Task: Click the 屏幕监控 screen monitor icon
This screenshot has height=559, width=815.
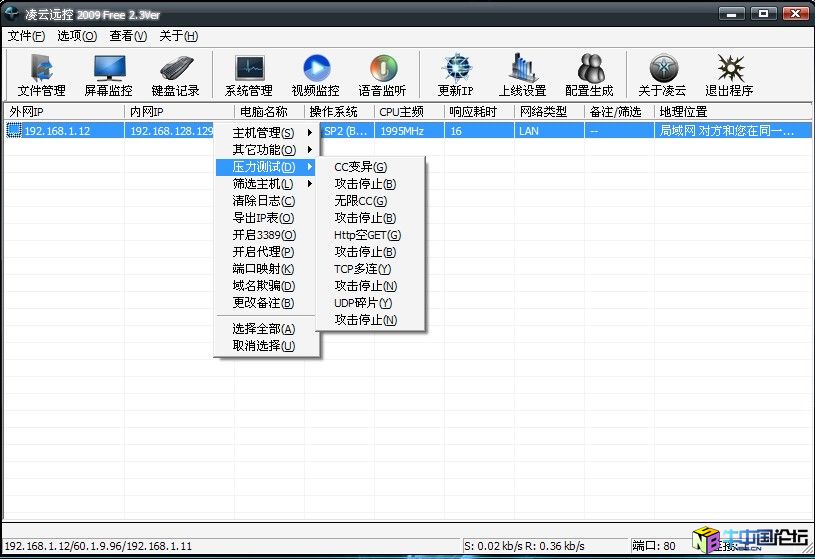Action: [108, 74]
